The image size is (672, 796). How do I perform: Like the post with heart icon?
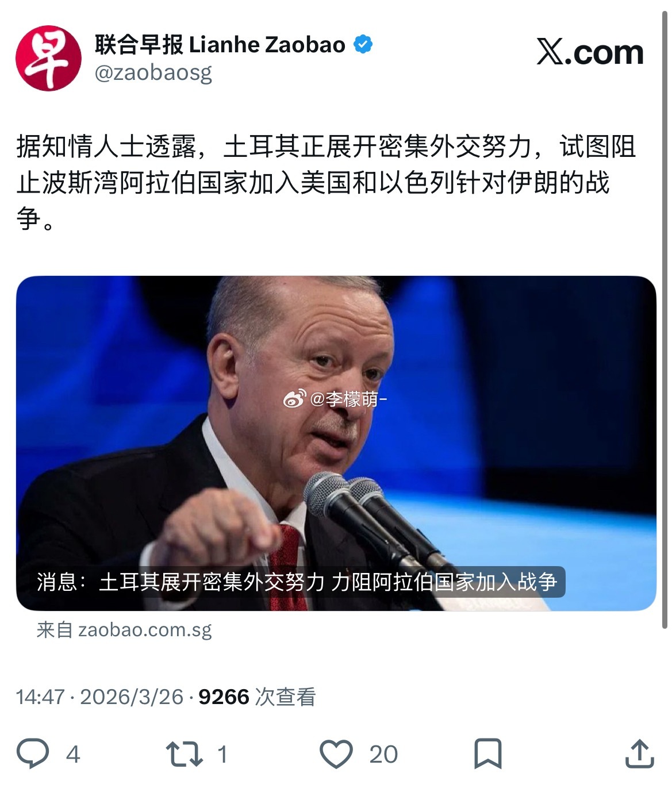coord(336,754)
